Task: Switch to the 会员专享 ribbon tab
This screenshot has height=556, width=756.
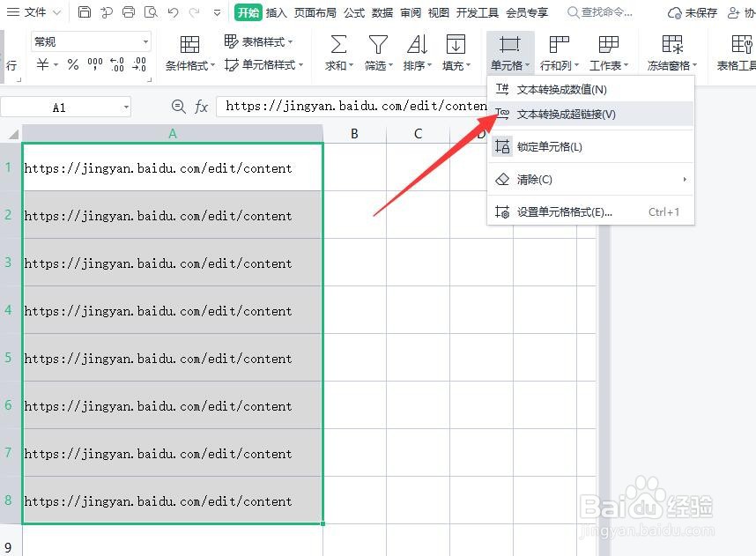Action: click(x=527, y=12)
